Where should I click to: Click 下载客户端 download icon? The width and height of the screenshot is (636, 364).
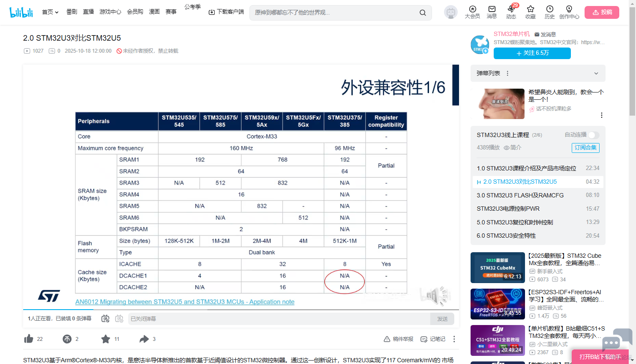click(212, 12)
